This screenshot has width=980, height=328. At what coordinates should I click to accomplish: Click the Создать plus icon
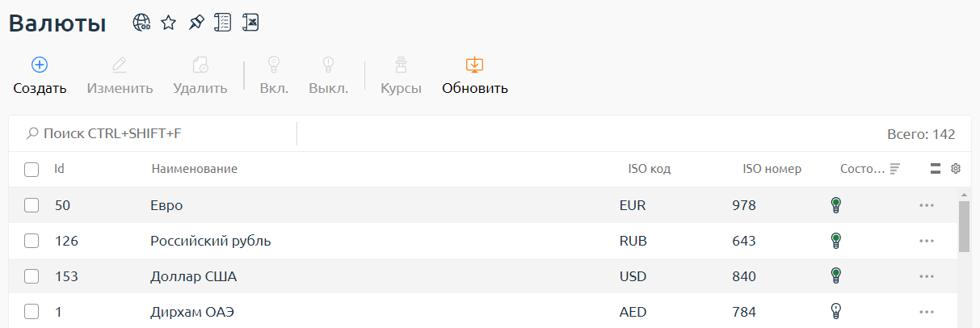[40, 65]
